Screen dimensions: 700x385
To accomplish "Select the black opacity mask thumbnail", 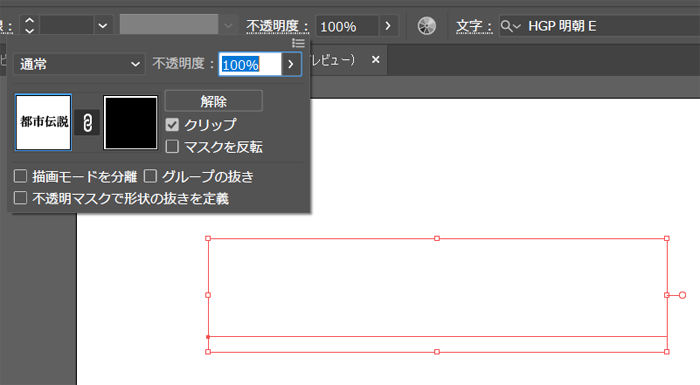I will pos(130,122).
